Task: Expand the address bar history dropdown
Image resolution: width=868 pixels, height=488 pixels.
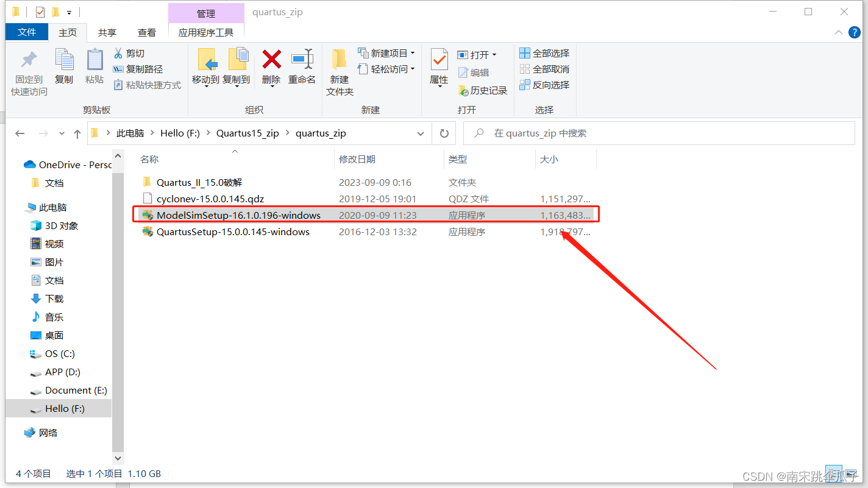Action: [421, 133]
